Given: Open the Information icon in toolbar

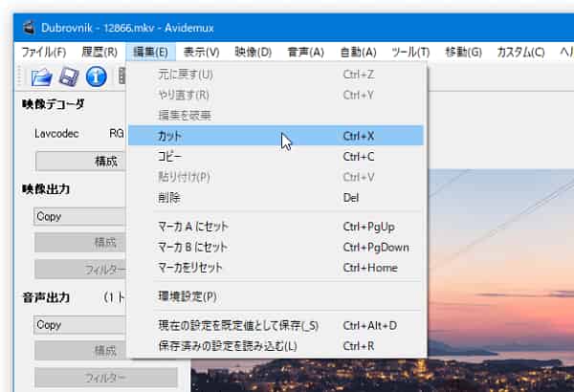Looking at the screenshot, I should [x=97, y=76].
